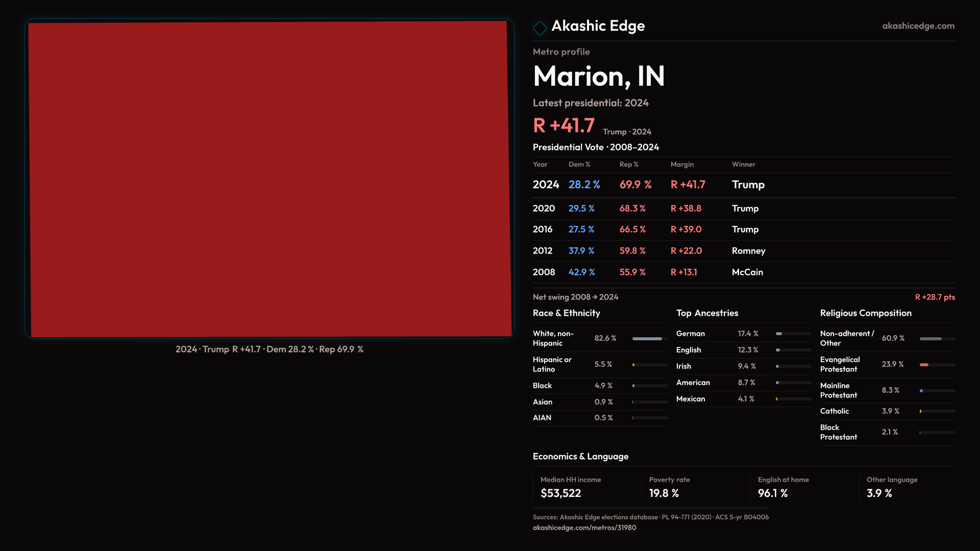Select the 2008 McCain row
The width and height of the screenshot is (980, 551).
pos(743,272)
